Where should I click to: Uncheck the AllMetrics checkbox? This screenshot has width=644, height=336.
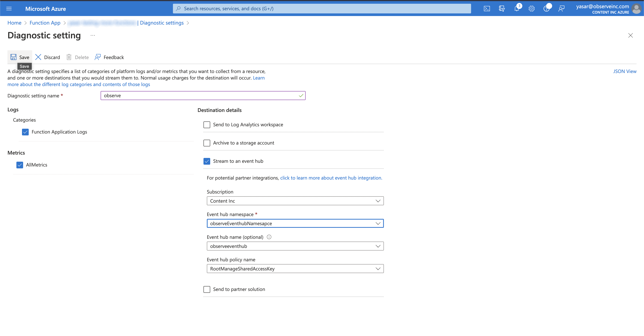click(20, 165)
